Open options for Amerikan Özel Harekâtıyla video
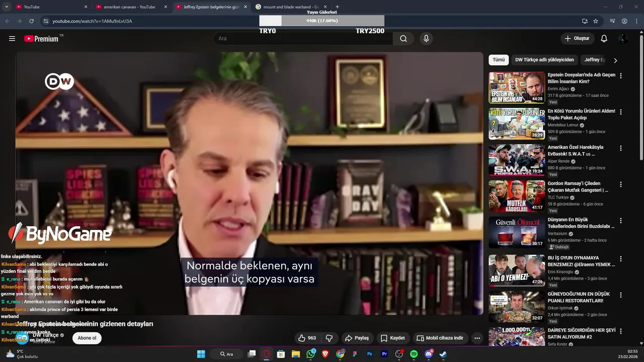644x362 pixels. pos(620,148)
